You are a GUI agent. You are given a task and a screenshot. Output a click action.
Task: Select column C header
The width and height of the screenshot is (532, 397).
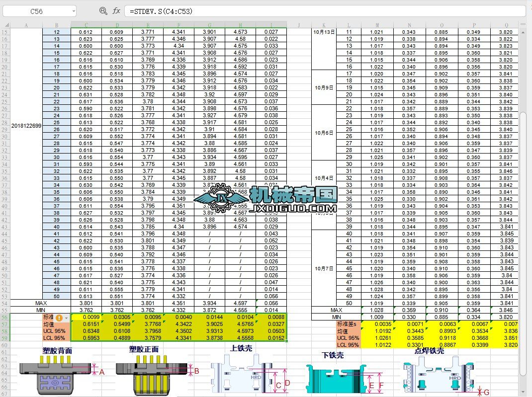point(86,25)
